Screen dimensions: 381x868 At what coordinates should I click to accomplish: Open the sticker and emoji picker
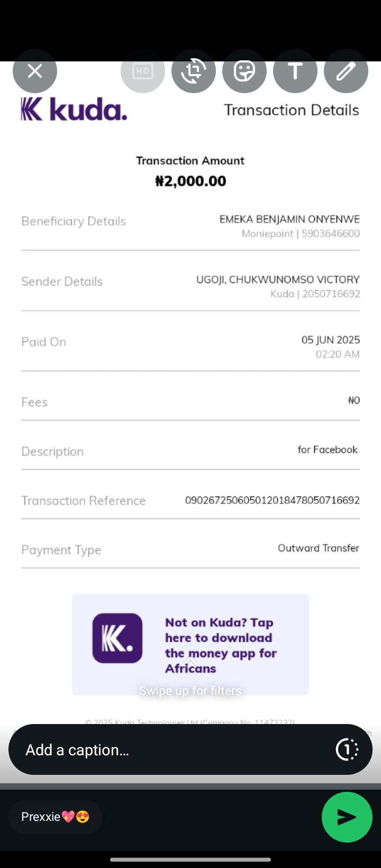point(244,71)
